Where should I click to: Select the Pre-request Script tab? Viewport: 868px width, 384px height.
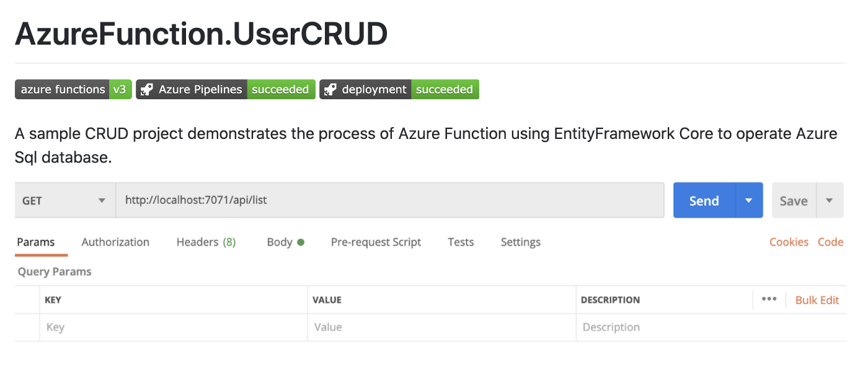coord(376,242)
